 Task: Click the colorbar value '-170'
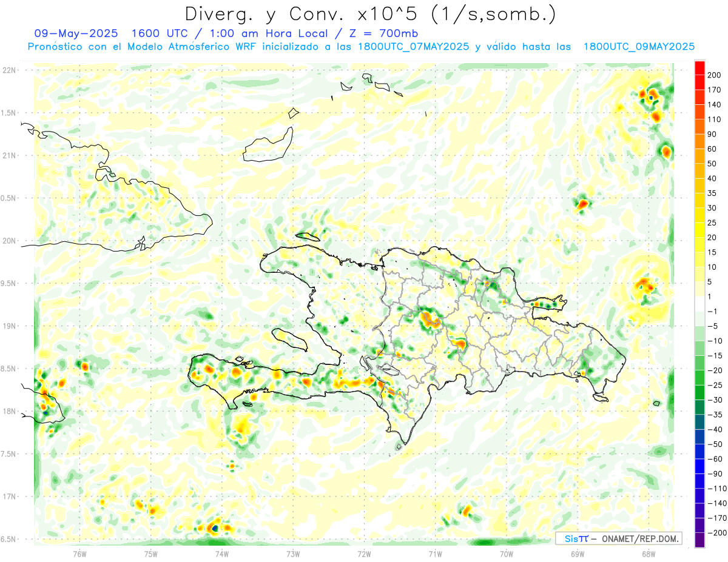pos(716,518)
